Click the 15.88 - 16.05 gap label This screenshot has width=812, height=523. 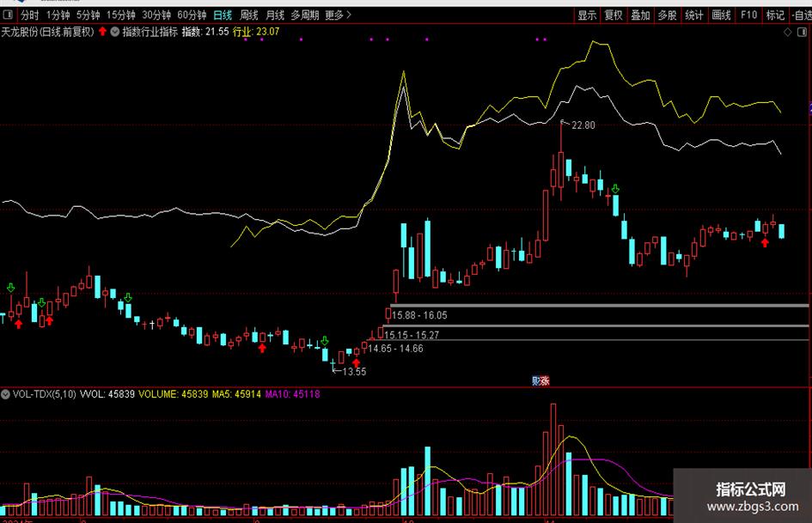click(x=419, y=315)
